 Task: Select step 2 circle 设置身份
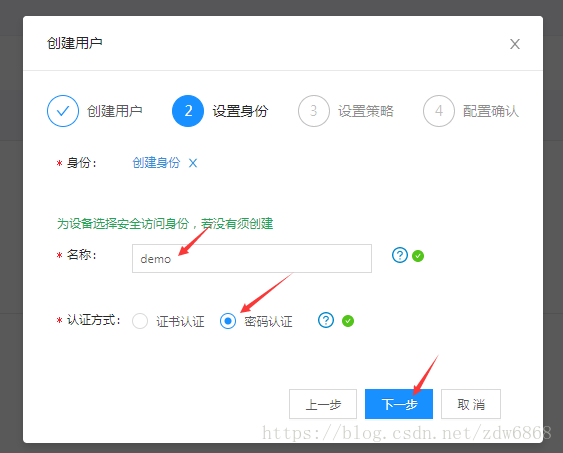click(188, 111)
